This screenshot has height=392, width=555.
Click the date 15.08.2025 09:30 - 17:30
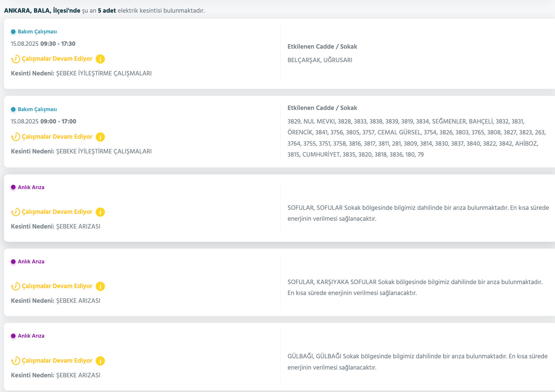pos(43,44)
